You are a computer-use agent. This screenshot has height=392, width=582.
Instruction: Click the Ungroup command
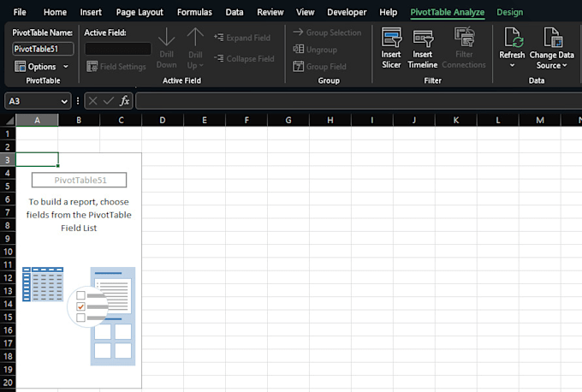315,50
